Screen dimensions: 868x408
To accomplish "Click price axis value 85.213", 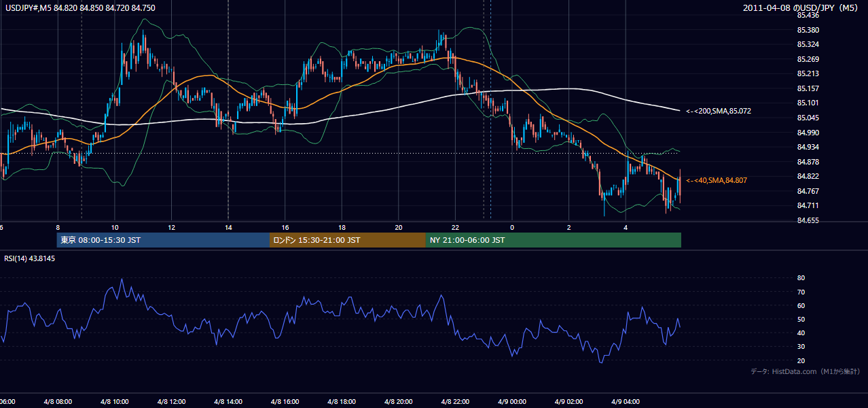I will click(x=808, y=73).
